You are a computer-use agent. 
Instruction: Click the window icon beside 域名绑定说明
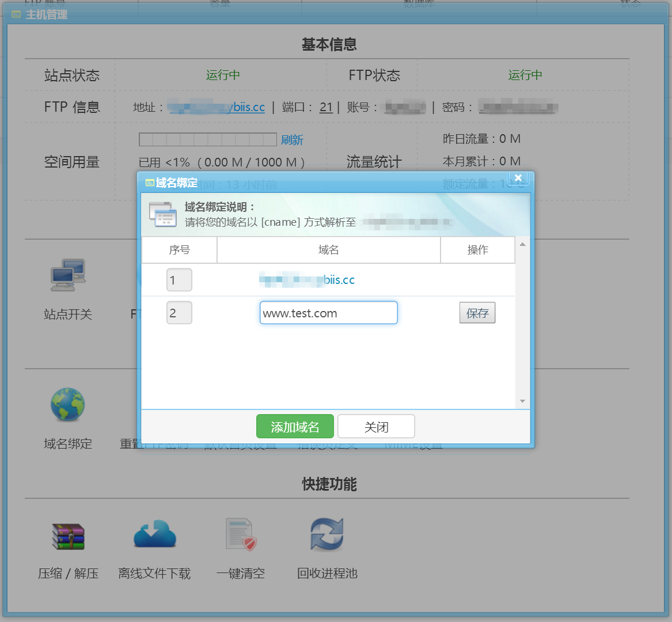[163, 214]
